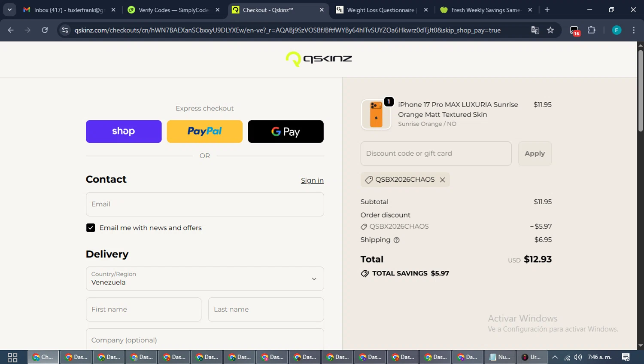644x364 pixels.
Task: Open Windows Task View on the taskbar
Action: [12, 357]
